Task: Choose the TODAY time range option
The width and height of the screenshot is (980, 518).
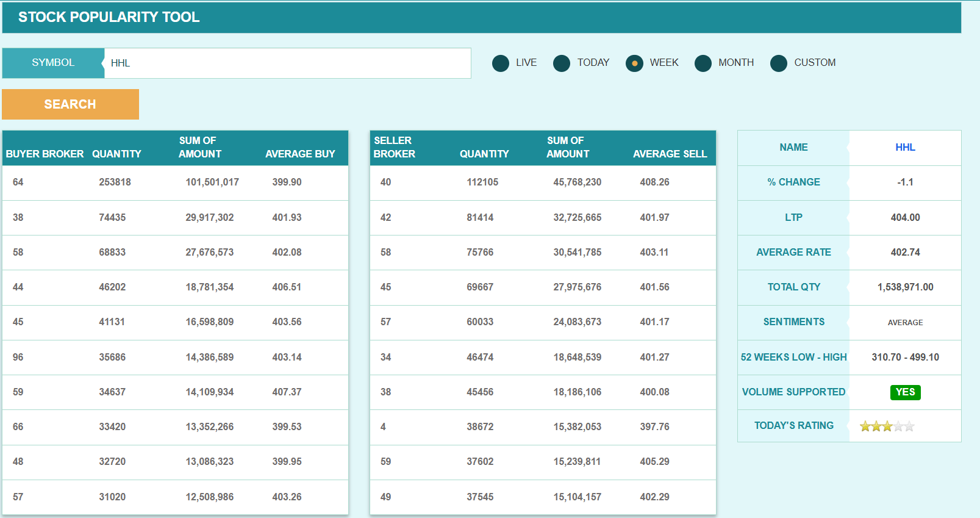Action: pyautogui.click(x=562, y=63)
